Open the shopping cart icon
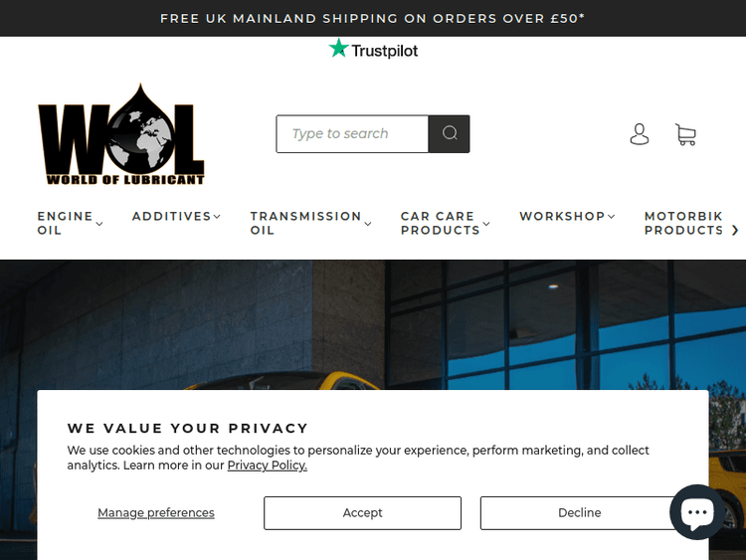The image size is (746, 560). click(x=685, y=134)
